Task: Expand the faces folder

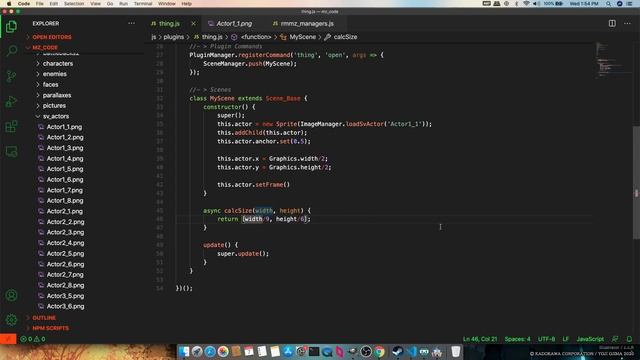Action: click(x=50, y=84)
